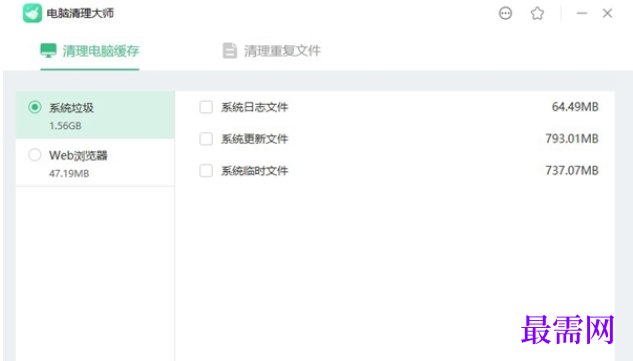Select the 系统垃圾 radio button
This screenshot has height=361, width=633.
(x=35, y=107)
